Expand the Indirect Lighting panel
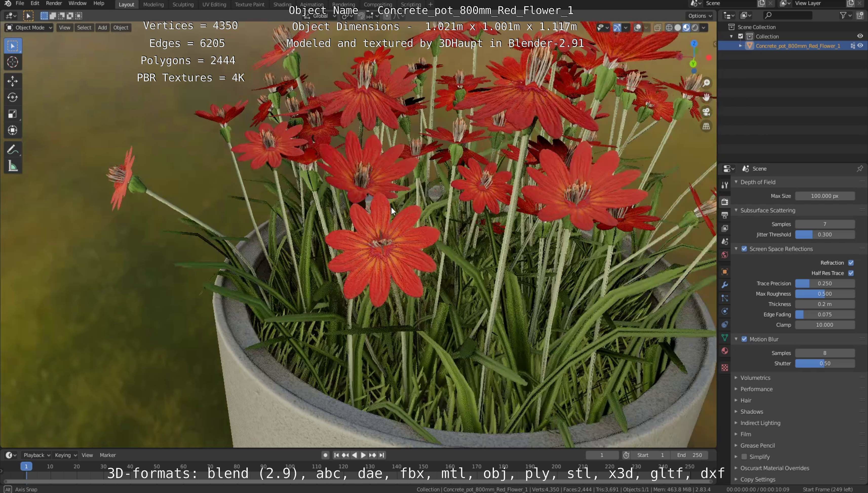The width and height of the screenshot is (868, 493). click(x=760, y=423)
